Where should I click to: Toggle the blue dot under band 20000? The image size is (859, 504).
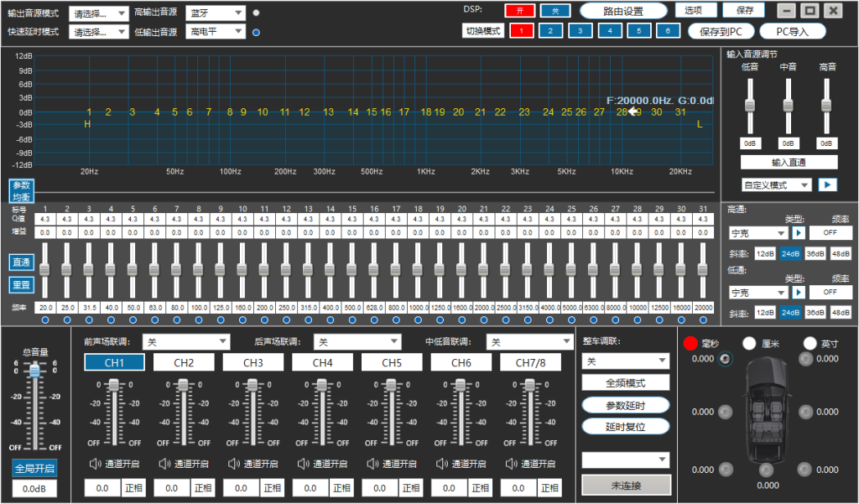(x=704, y=320)
